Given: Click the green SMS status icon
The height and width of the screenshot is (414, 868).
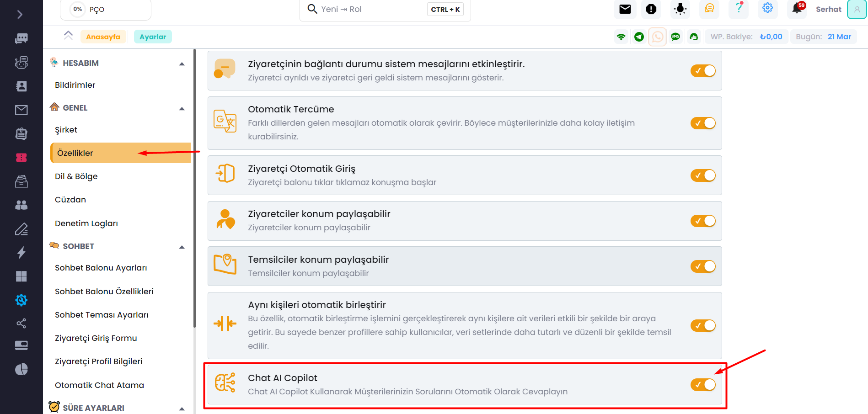Looking at the screenshot, I should pyautogui.click(x=675, y=37).
